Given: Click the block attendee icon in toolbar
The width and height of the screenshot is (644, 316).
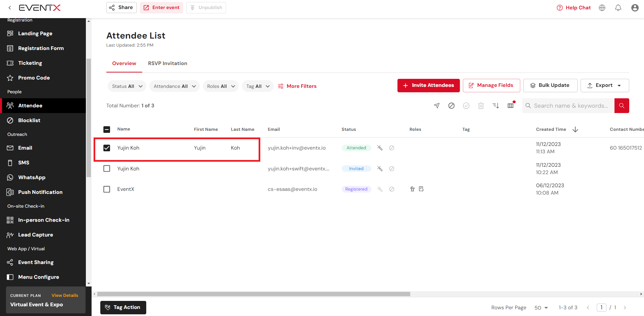Looking at the screenshot, I should click(451, 106).
